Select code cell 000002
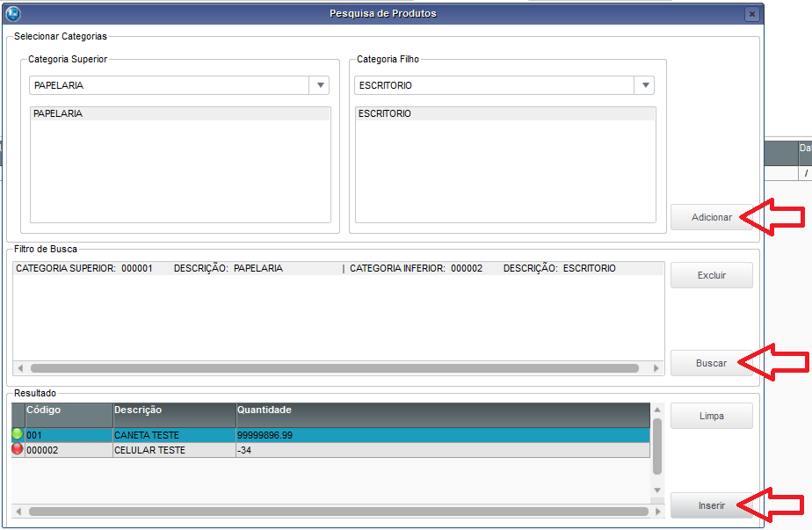812x530 pixels. (x=69, y=450)
